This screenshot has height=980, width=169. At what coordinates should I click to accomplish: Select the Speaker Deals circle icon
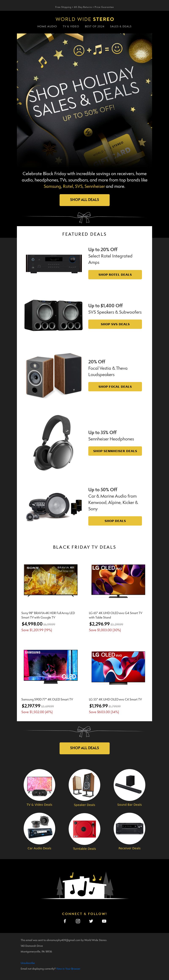[84, 785]
